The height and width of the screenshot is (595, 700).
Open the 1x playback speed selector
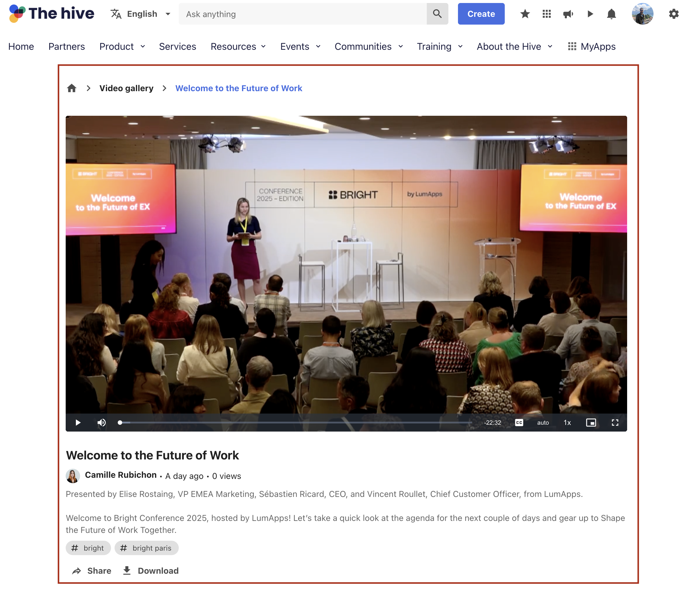(567, 422)
